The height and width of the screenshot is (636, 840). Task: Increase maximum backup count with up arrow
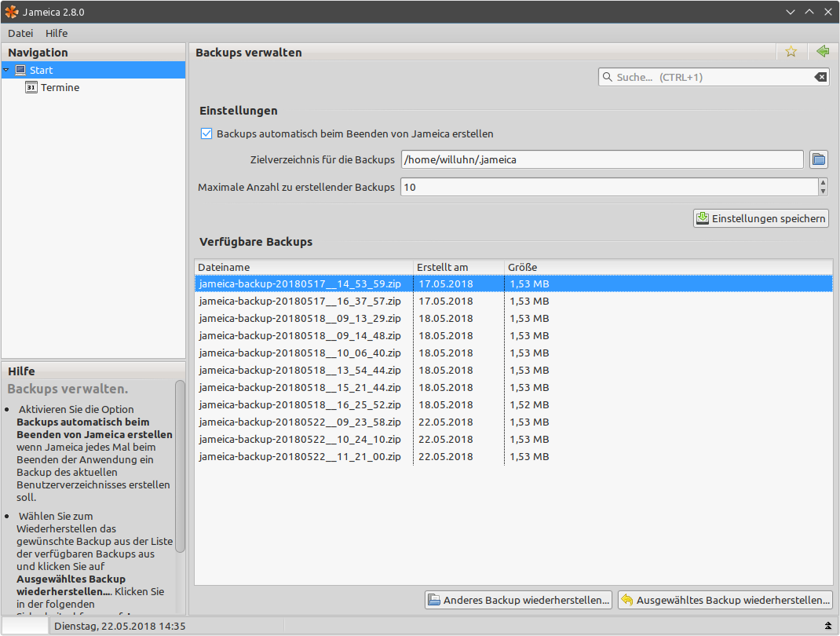point(823,183)
